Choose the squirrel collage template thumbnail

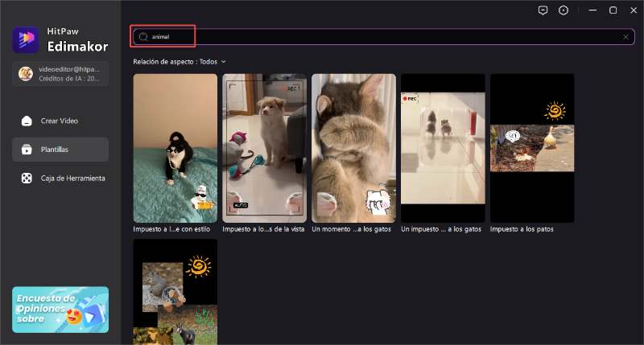tap(175, 291)
